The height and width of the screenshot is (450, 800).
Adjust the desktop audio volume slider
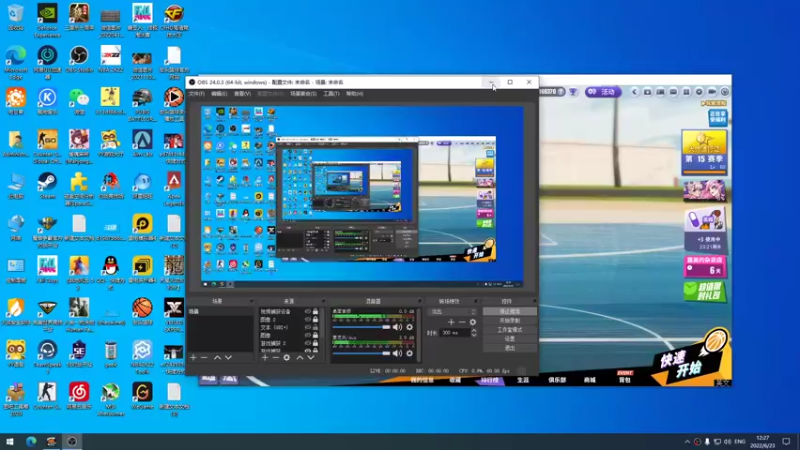tap(361, 327)
